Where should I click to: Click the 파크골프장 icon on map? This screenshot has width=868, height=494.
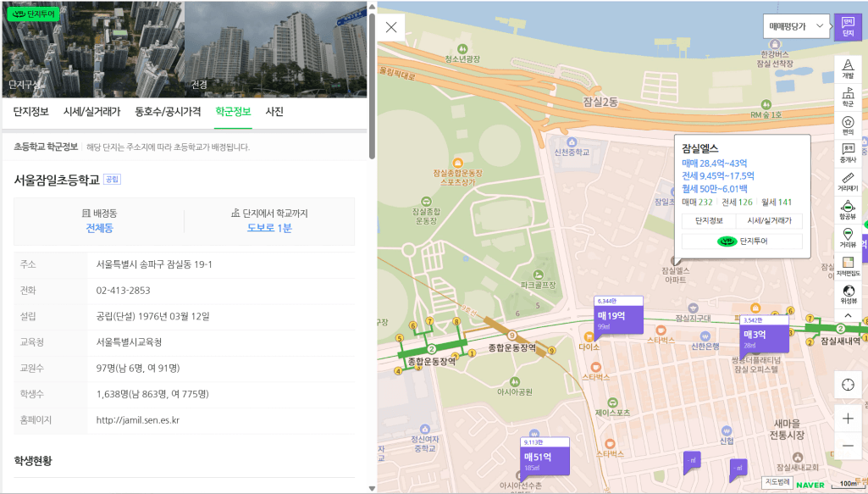[538, 275]
